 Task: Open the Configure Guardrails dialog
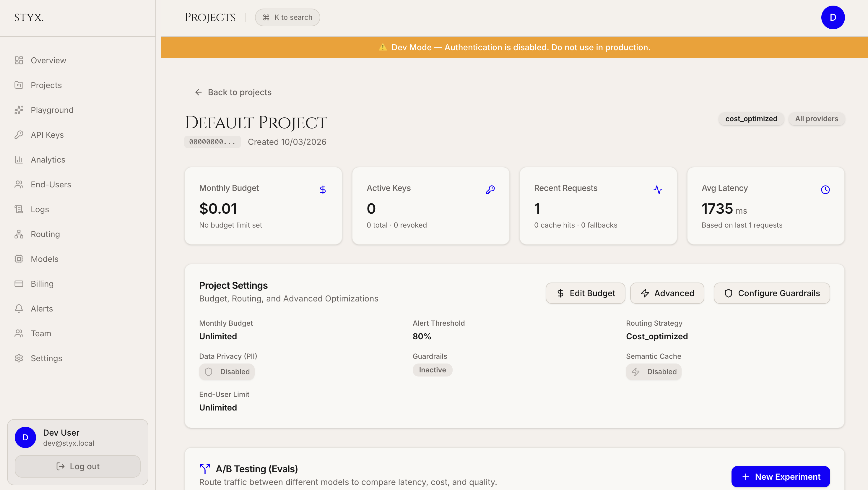point(772,293)
